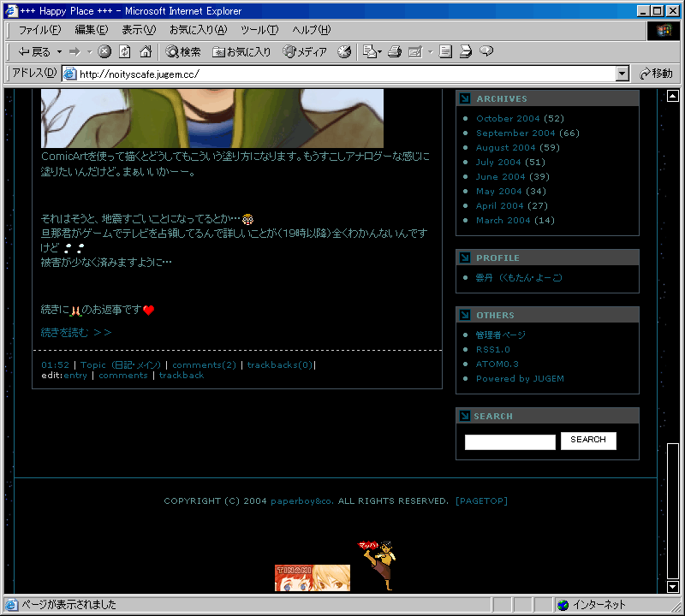The height and width of the screenshot is (616, 685).
Task: Open the ATOM0.3 feed link
Action: click(497, 364)
